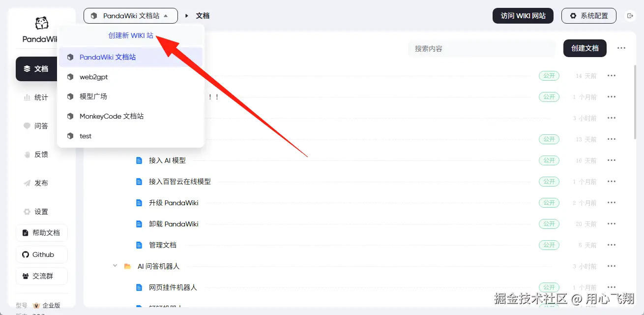This screenshot has width=644, height=315.
Task: Click the 文档 breadcrumb label
Action: click(x=203, y=16)
